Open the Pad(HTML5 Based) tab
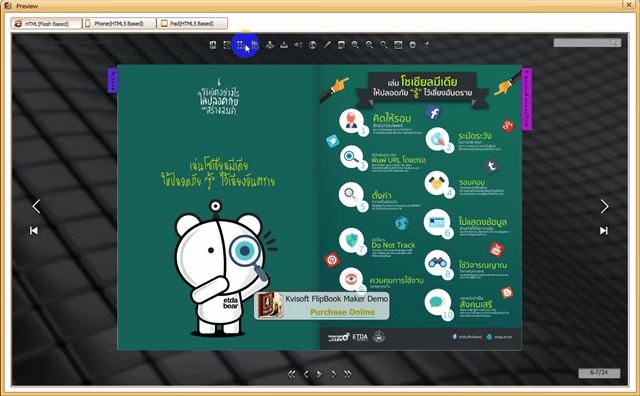The image size is (640, 396). click(x=192, y=24)
